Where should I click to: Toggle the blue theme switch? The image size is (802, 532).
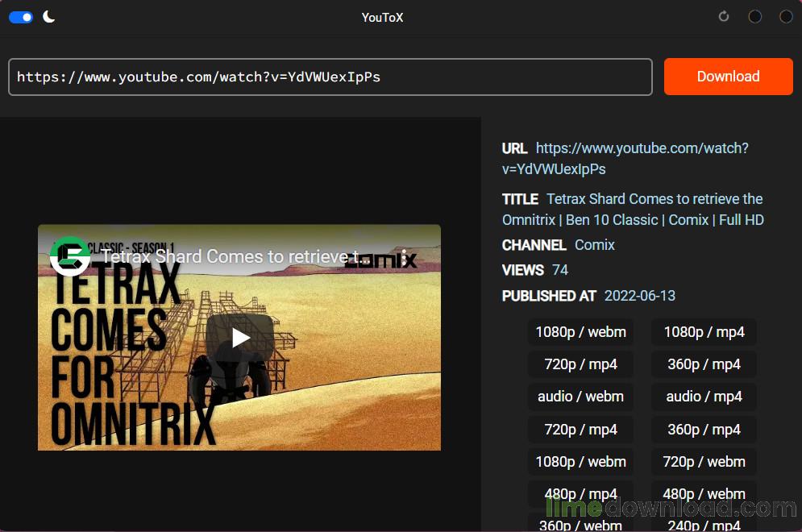[x=21, y=18]
